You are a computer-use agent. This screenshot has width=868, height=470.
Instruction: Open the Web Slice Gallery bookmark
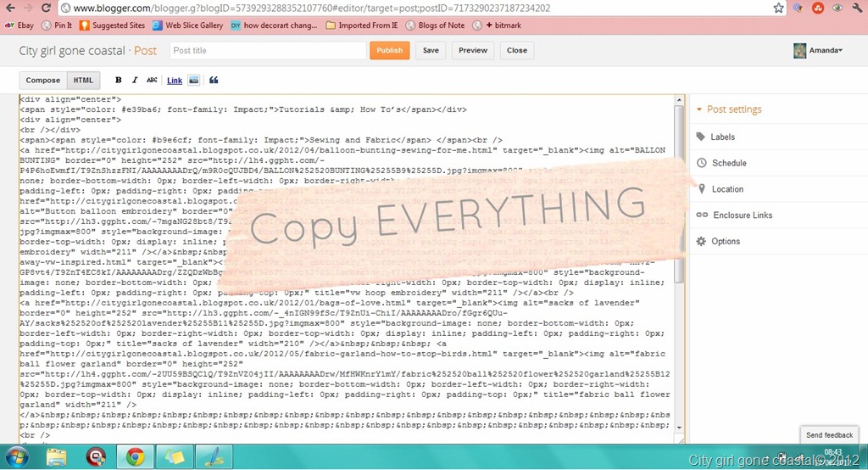pyautogui.click(x=187, y=25)
